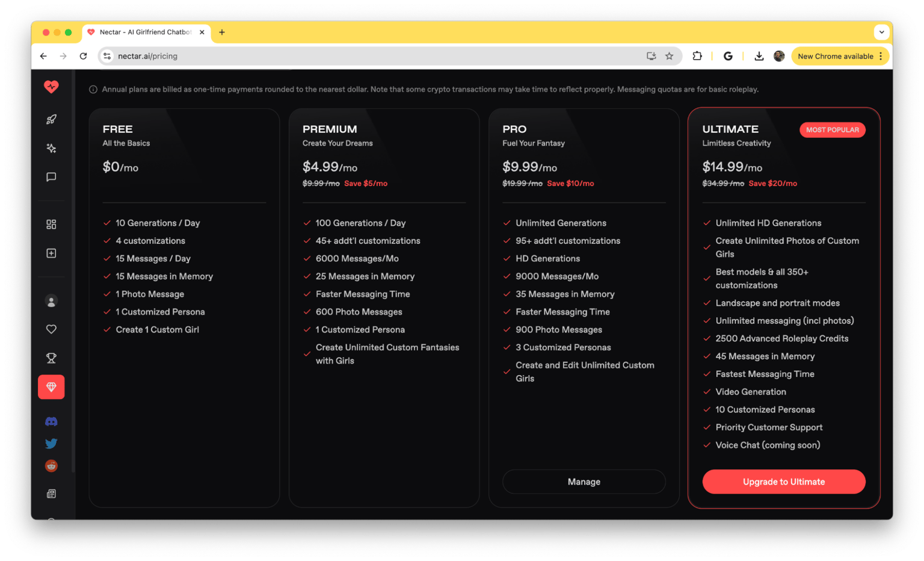Open the grid gallery icon in sidebar

click(x=51, y=225)
